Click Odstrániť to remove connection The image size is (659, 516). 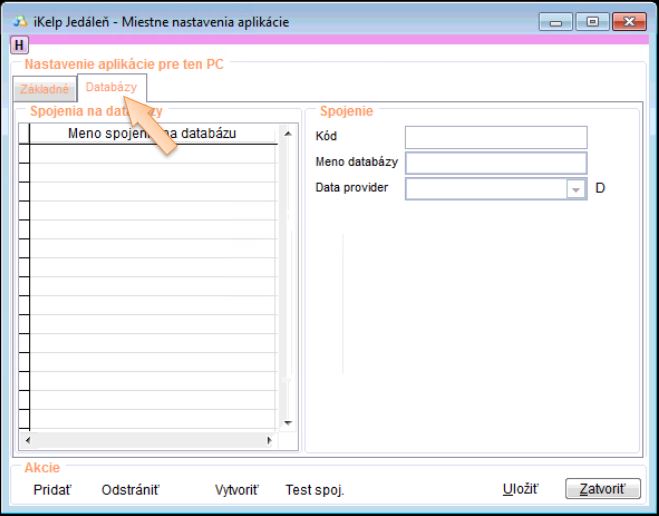pyautogui.click(x=130, y=489)
